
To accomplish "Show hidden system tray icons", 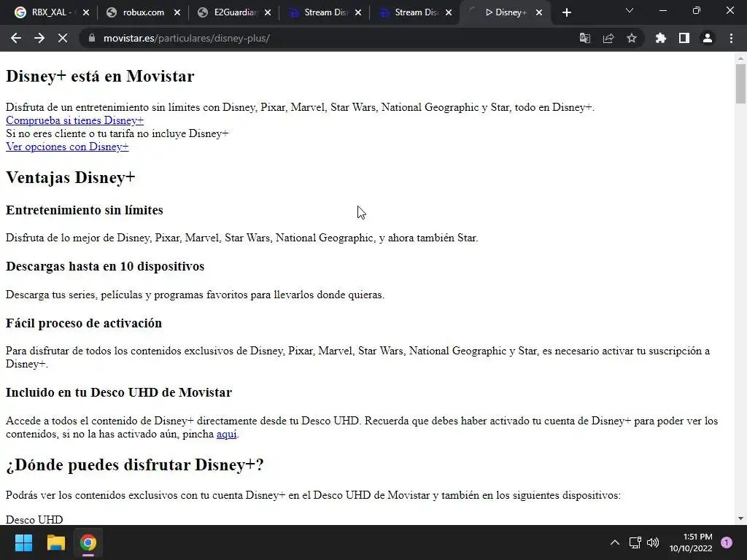I will click(615, 542).
